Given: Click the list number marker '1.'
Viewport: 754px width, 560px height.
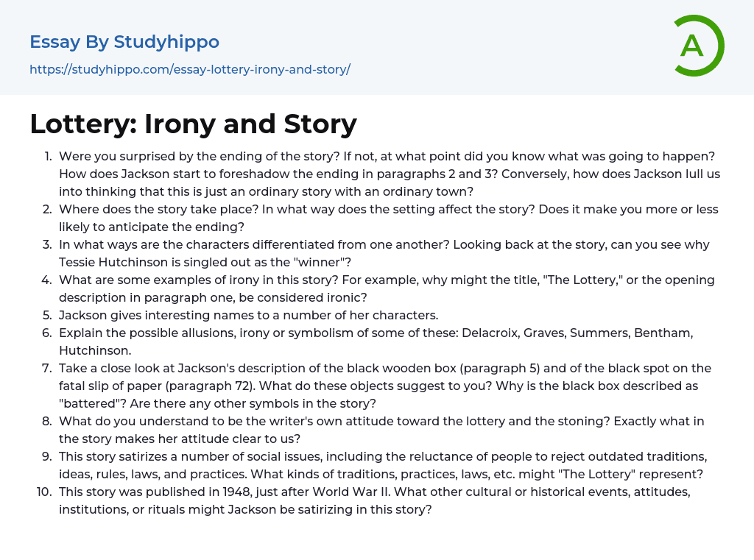Looking at the screenshot, I should point(47,156).
